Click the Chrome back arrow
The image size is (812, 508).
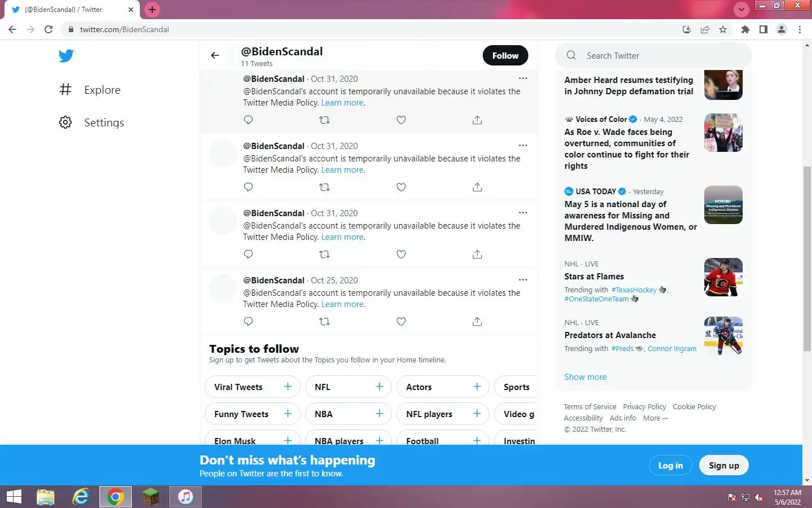pos(12,29)
